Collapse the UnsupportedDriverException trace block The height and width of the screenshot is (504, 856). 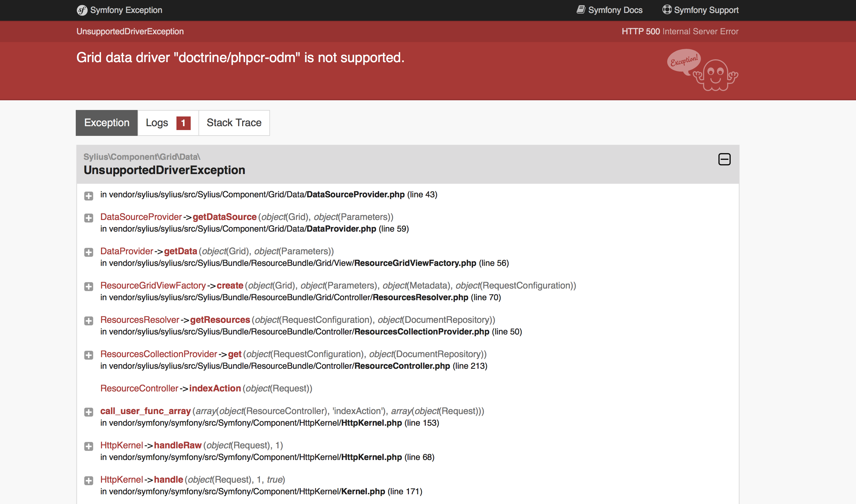(x=724, y=159)
